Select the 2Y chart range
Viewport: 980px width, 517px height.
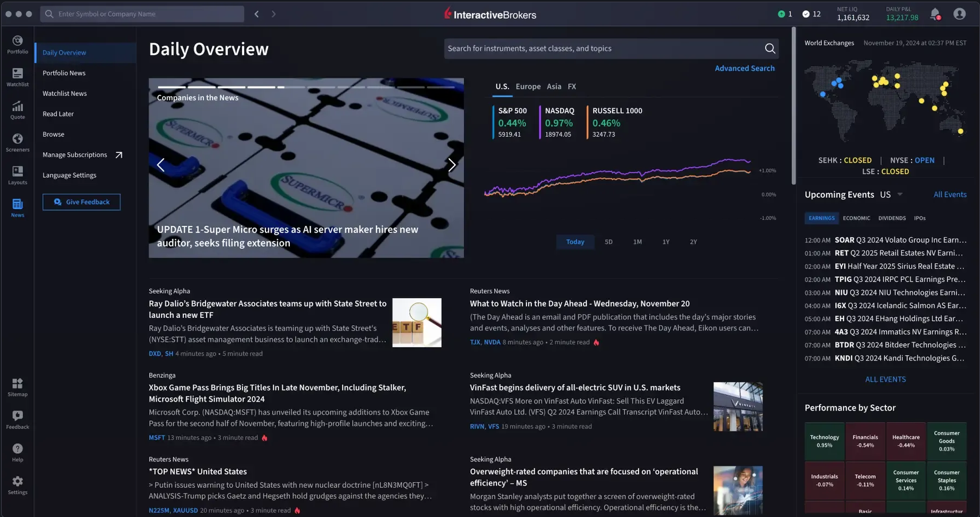click(693, 242)
